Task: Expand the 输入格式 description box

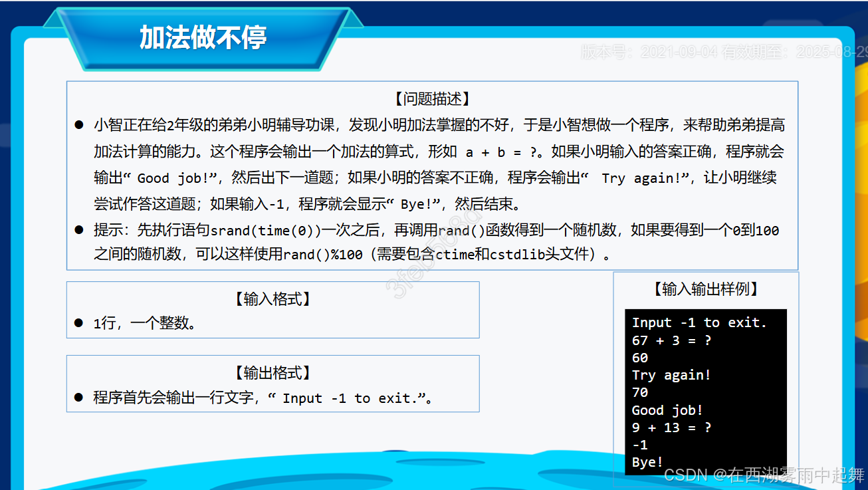Action: 272,309
